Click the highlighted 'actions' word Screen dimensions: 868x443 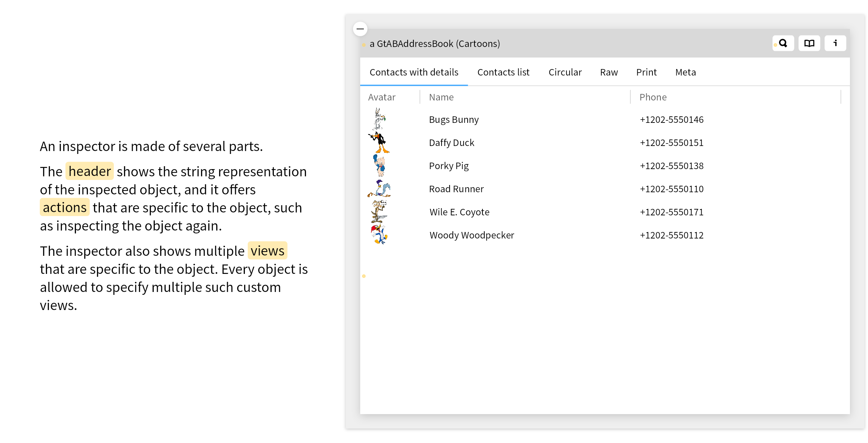65,207
